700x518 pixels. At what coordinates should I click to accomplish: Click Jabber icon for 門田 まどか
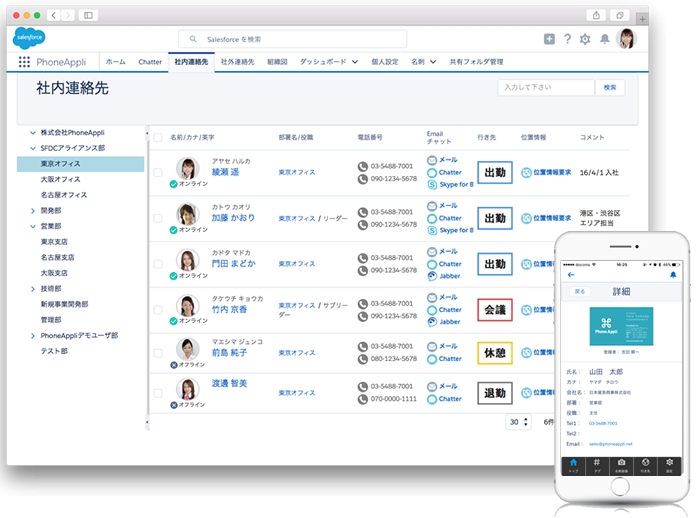point(432,276)
